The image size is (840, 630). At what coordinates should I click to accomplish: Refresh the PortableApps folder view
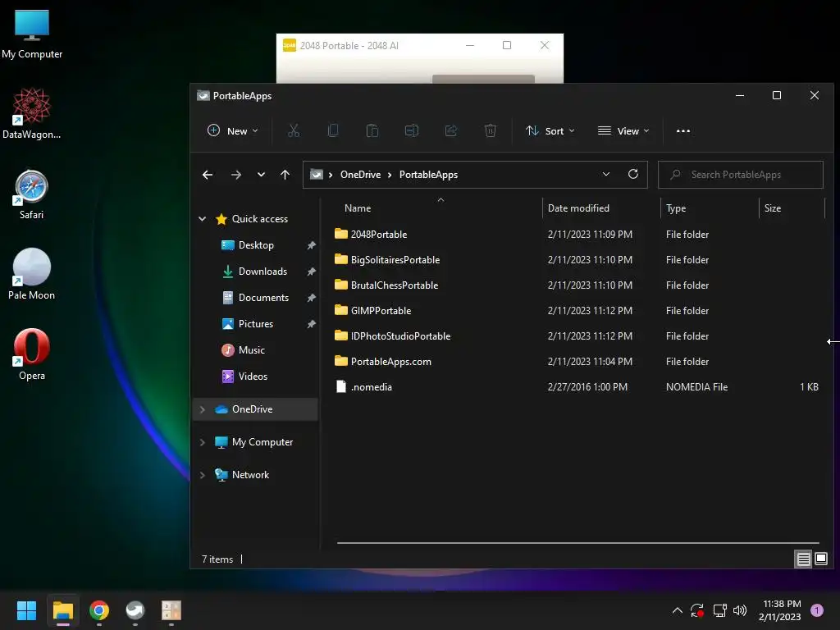click(x=633, y=174)
